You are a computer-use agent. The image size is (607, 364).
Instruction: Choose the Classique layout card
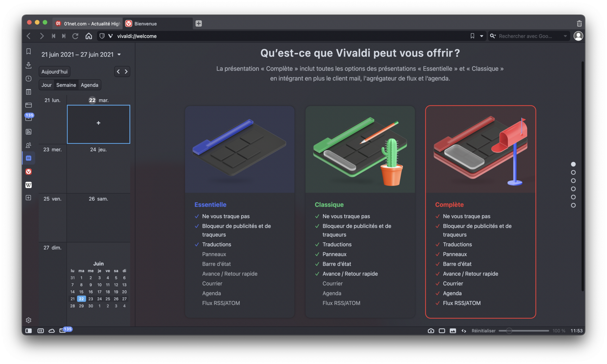pos(360,212)
